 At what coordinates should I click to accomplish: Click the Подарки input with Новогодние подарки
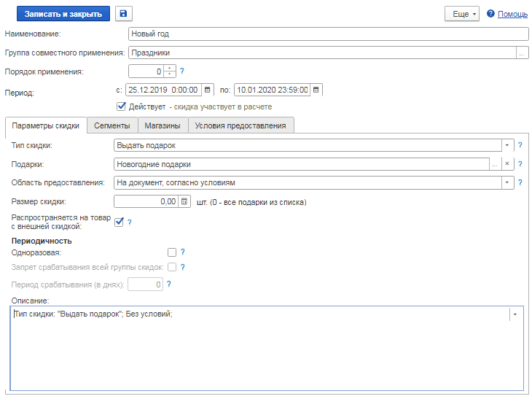pos(302,164)
